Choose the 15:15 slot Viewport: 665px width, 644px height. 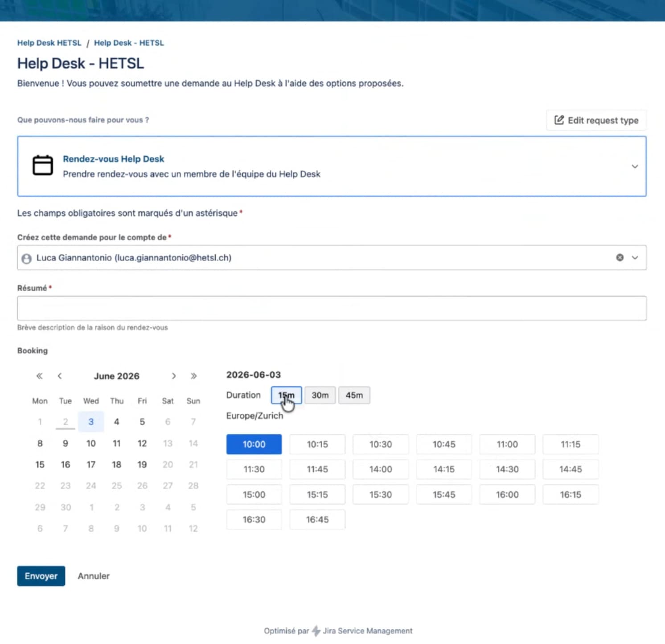coord(317,494)
